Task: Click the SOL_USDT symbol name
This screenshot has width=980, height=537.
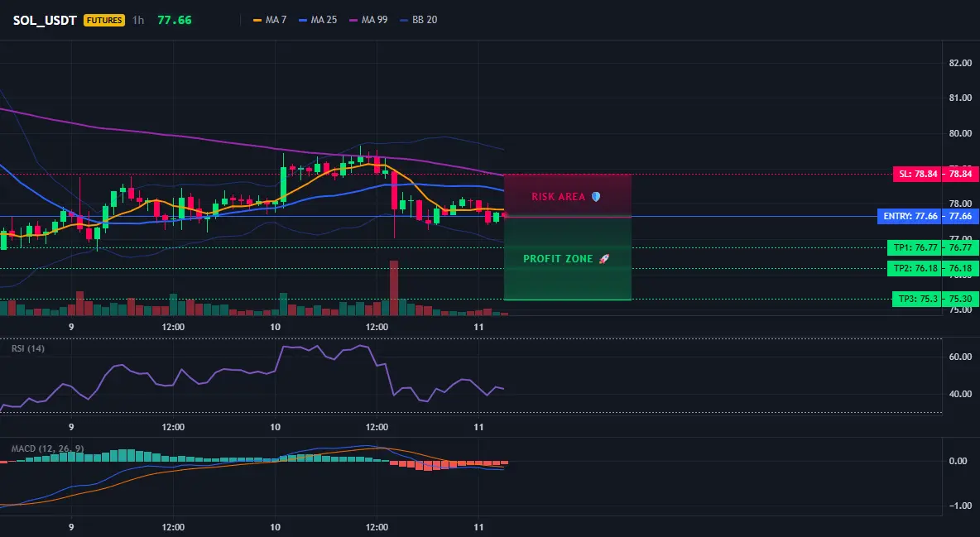Action: click(x=45, y=20)
